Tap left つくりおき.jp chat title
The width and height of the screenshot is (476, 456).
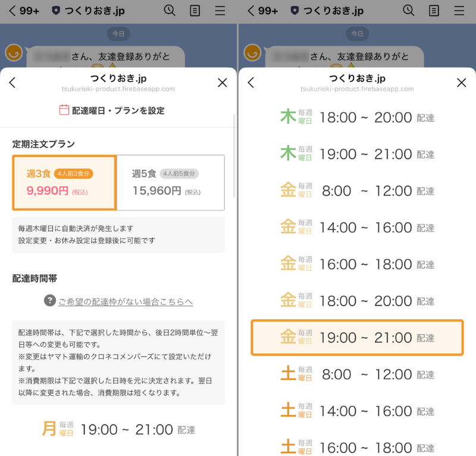95,11
